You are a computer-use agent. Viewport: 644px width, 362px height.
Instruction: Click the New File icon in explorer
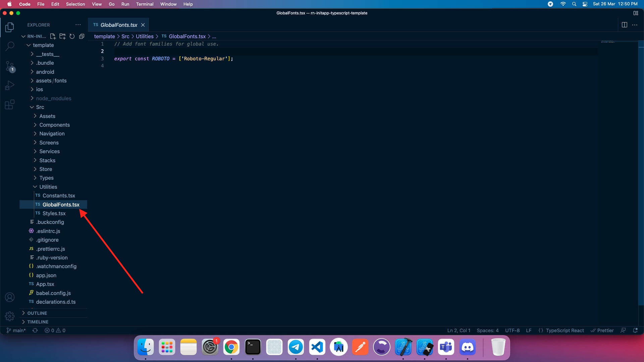click(x=53, y=36)
